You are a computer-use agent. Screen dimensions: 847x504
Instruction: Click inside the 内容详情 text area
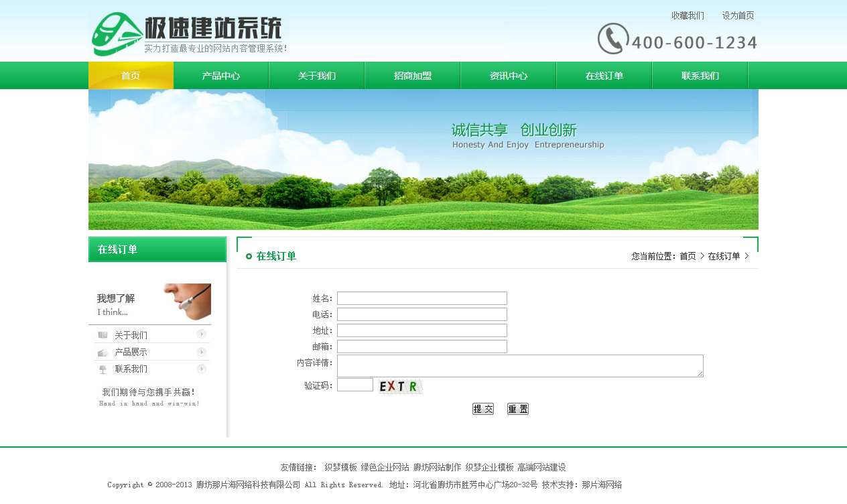519,366
